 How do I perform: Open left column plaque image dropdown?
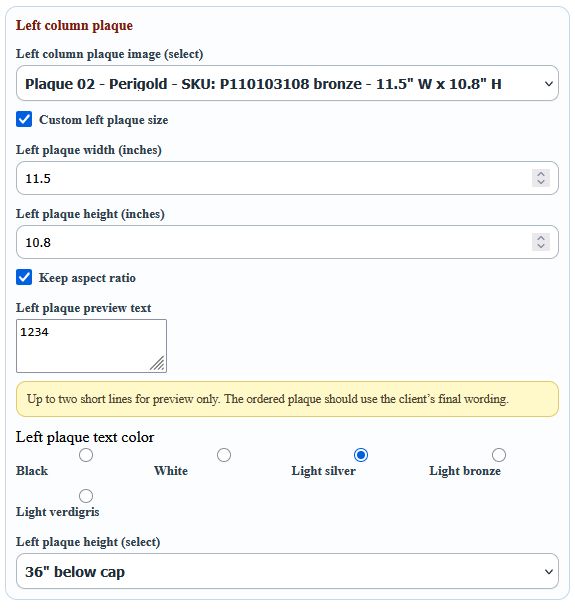click(x=287, y=84)
